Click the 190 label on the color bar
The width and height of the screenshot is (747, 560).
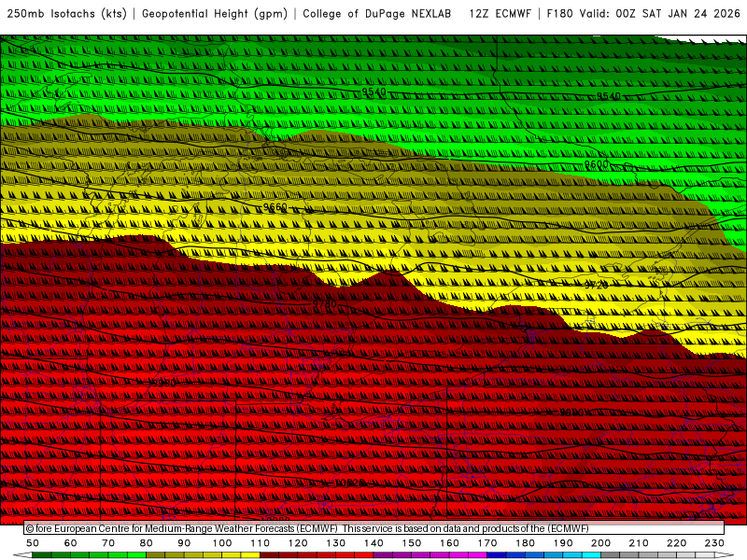click(x=563, y=543)
